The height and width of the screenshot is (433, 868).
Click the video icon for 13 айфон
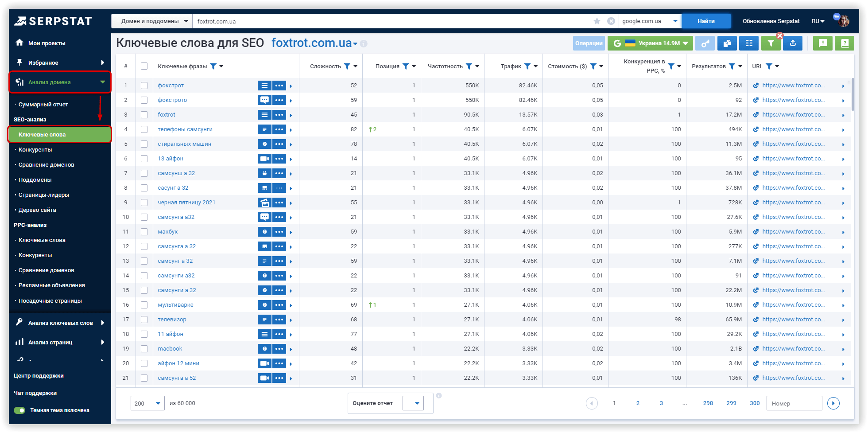[264, 159]
